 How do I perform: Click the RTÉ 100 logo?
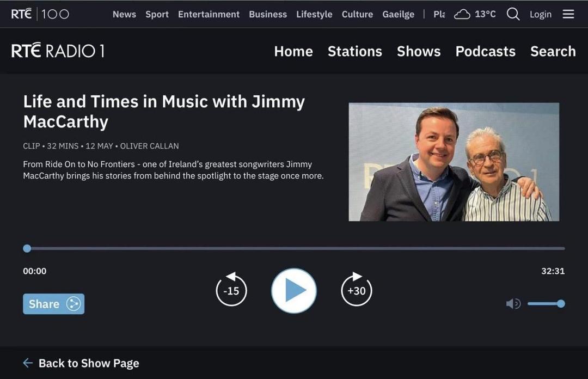[40, 14]
